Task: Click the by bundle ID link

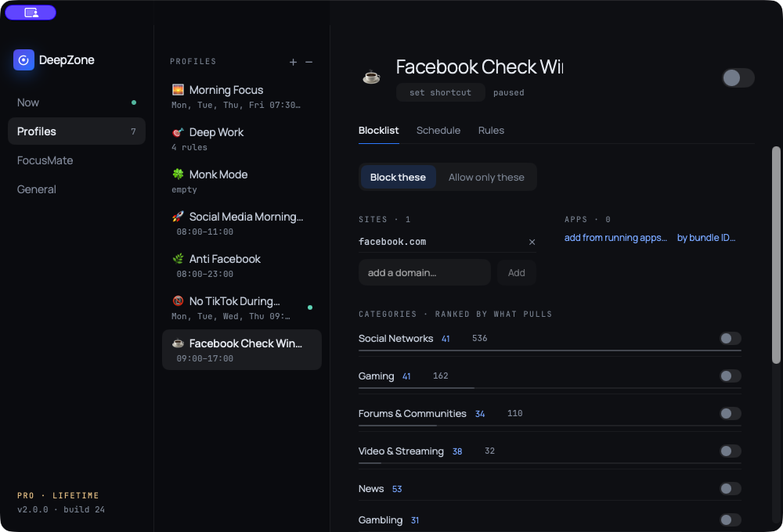Action: click(x=706, y=238)
